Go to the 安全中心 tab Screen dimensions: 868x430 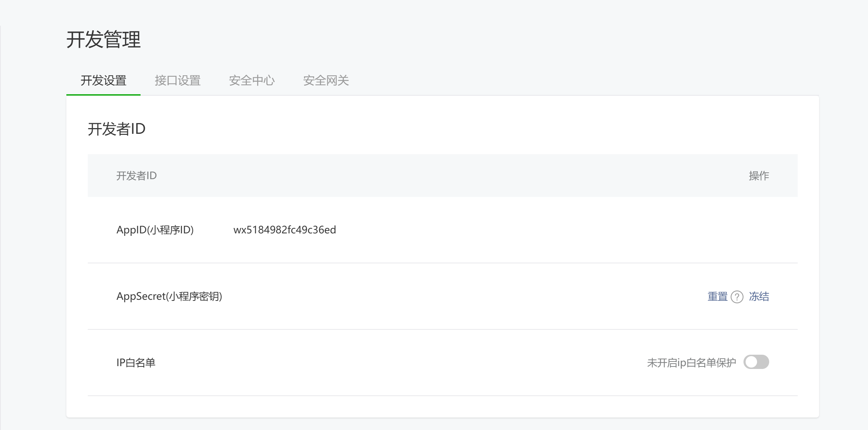click(252, 81)
